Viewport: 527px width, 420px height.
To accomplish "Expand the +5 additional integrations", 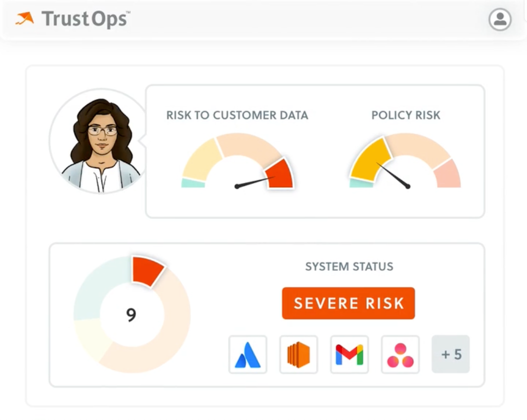I will pos(450,355).
